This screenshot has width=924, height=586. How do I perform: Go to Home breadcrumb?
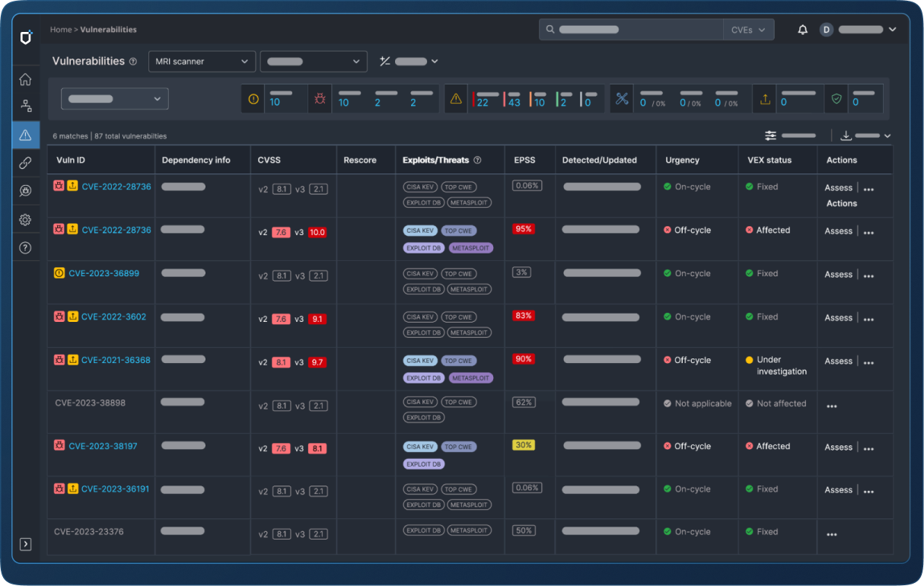[x=60, y=30]
